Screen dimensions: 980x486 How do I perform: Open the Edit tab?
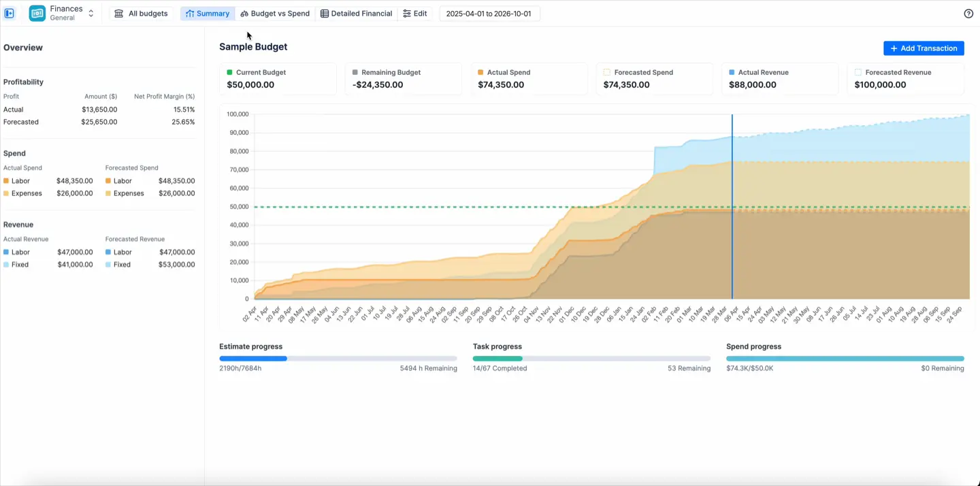[415, 14]
